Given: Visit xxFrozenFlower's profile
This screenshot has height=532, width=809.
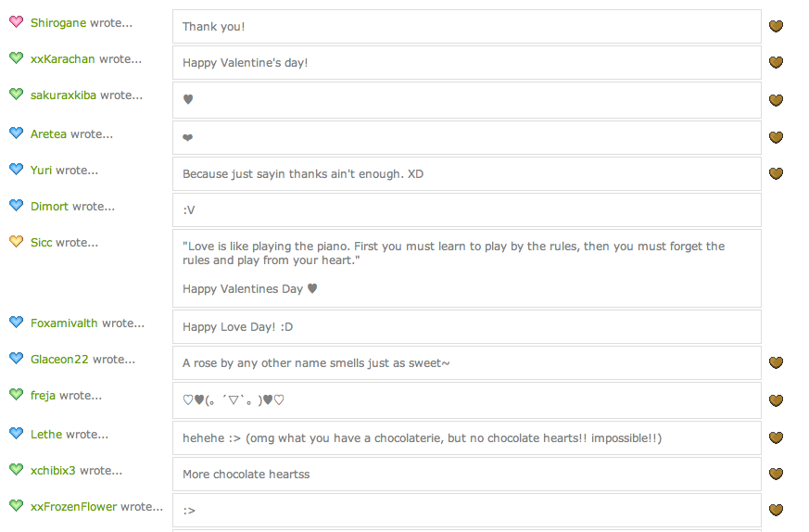Looking at the screenshot, I should [x=74, y=507].
